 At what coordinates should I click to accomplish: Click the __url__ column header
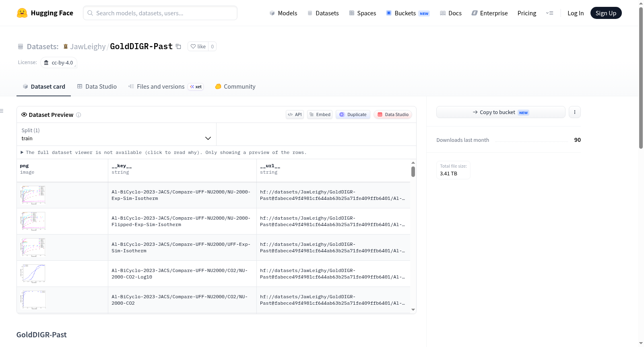point(334,170)
